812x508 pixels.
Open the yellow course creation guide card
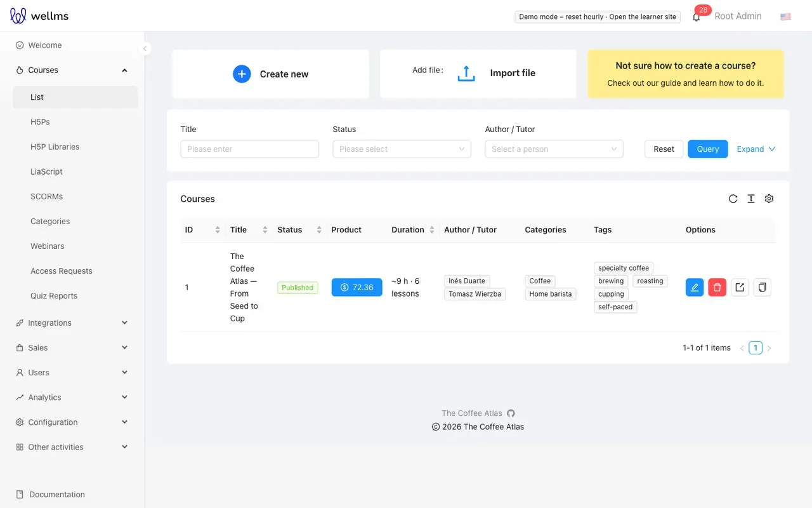(x=686, y=74)
